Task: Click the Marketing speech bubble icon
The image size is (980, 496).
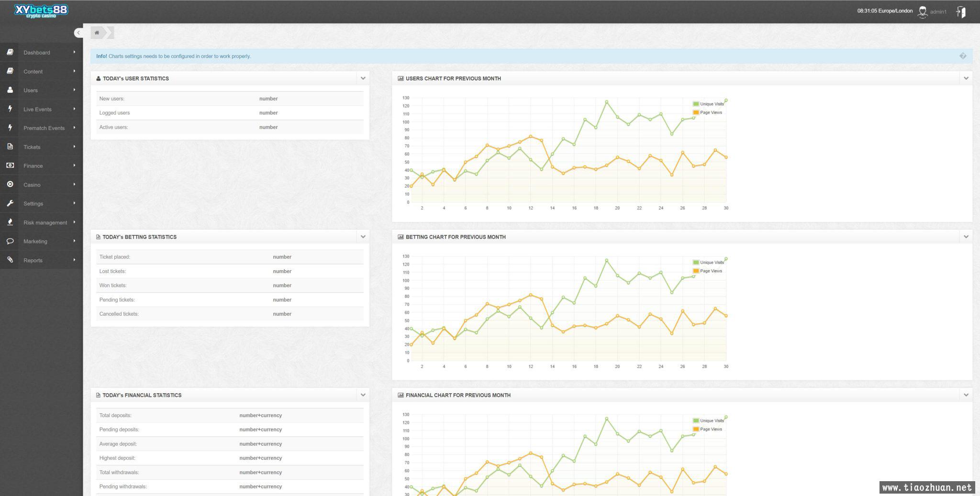Action: (10, 241)
